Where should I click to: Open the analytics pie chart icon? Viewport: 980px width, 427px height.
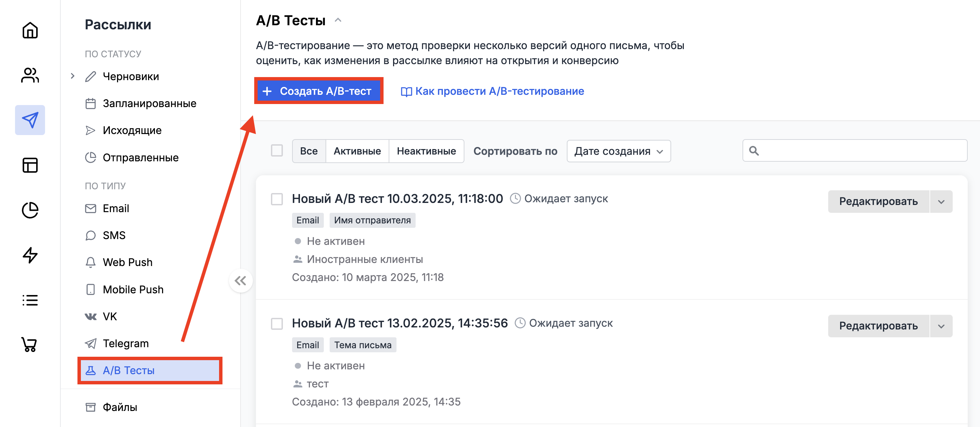coord(30,210)
